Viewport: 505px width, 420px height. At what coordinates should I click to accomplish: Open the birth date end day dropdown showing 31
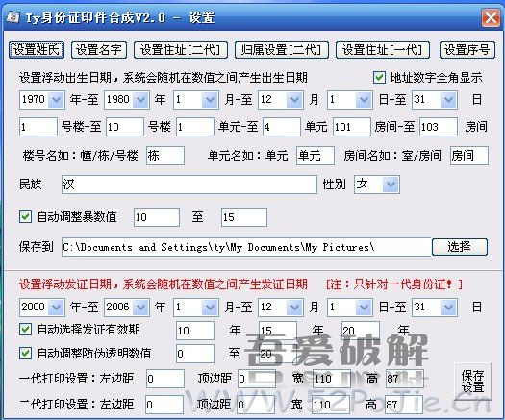[x=448, y=100]
